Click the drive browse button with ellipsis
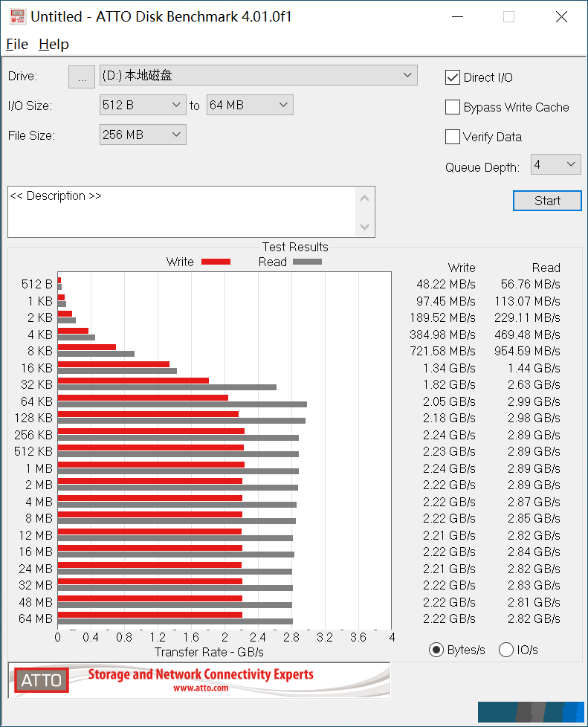 coord(82,77)
